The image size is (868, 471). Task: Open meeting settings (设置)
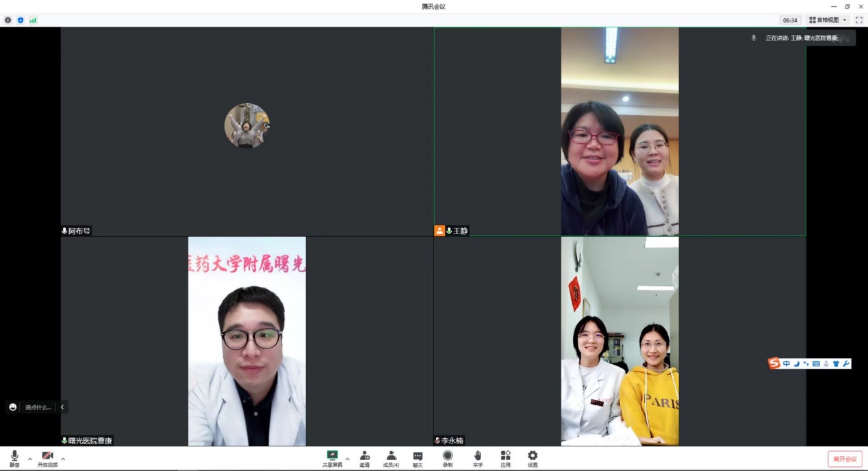pos(533,458)
